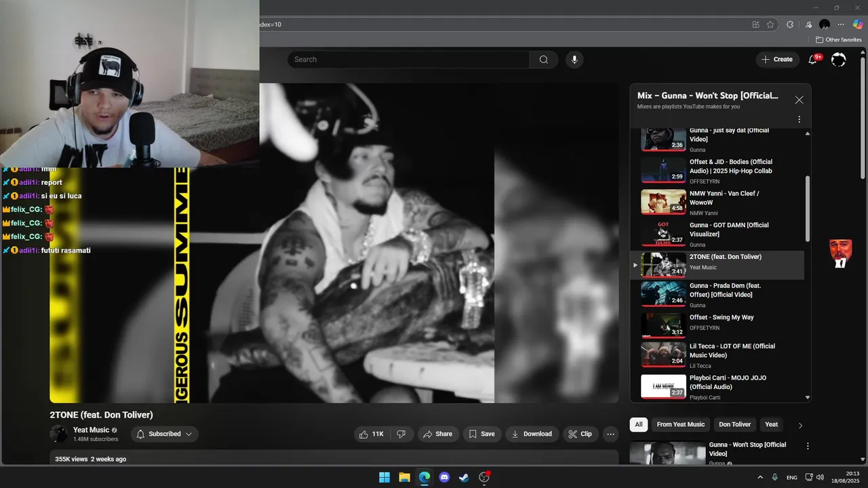Add this page to favorites with the star icon
This screenshot has width=868, height=488.
point(770,24)
